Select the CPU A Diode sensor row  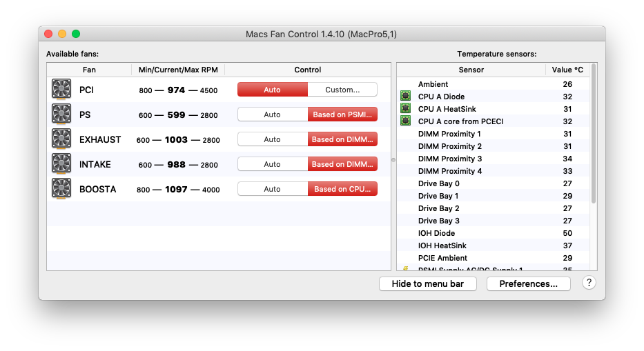coord(494,97)
